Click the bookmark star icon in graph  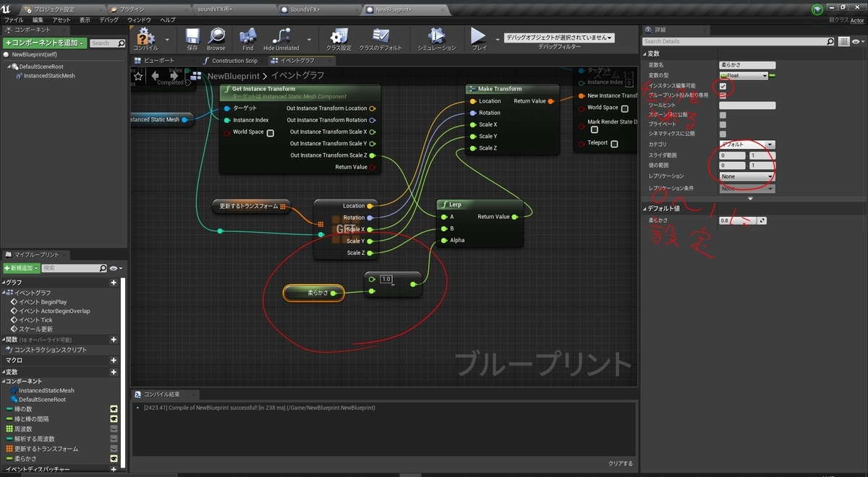(x=138, y=75)
